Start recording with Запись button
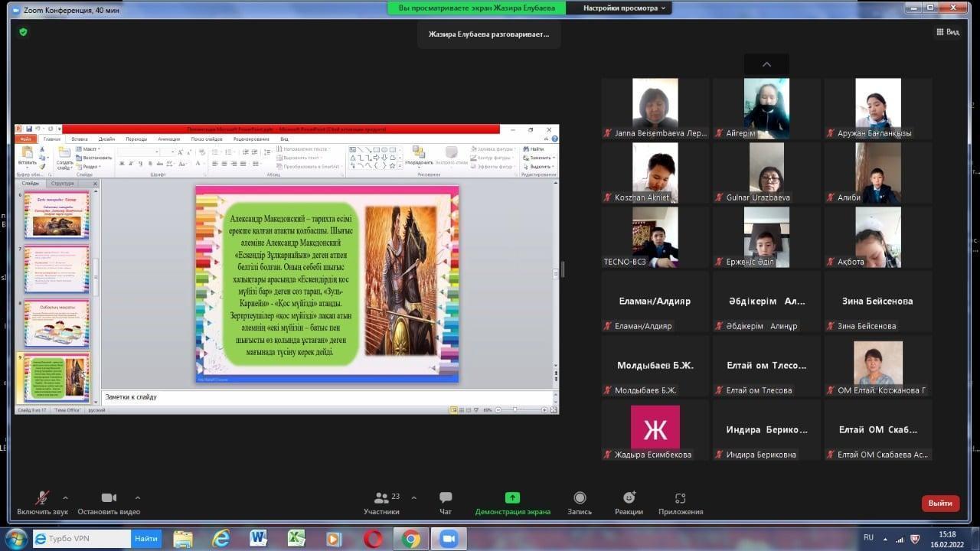The image size is (980, 551). click(580, 503)
